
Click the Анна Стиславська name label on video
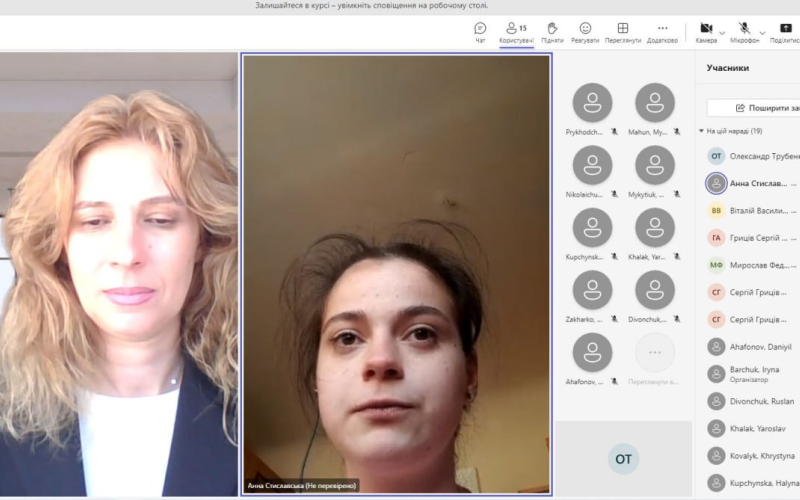[x=302, y=486]
